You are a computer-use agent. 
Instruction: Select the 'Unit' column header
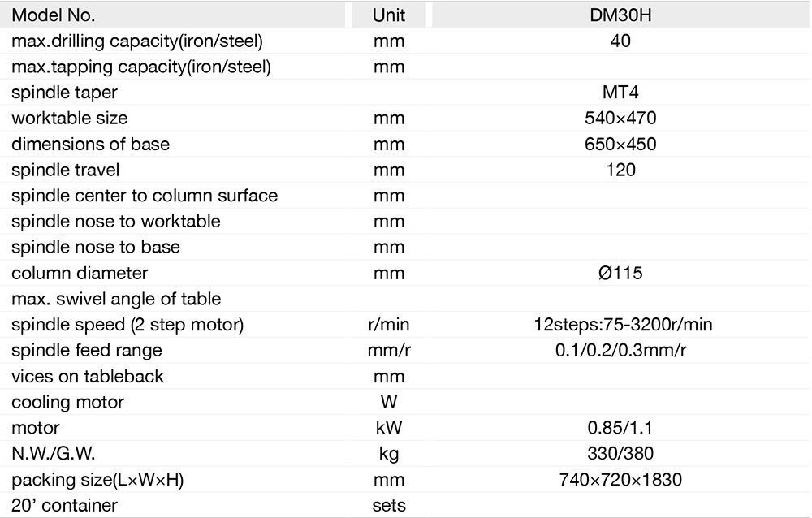coord(388,15)
